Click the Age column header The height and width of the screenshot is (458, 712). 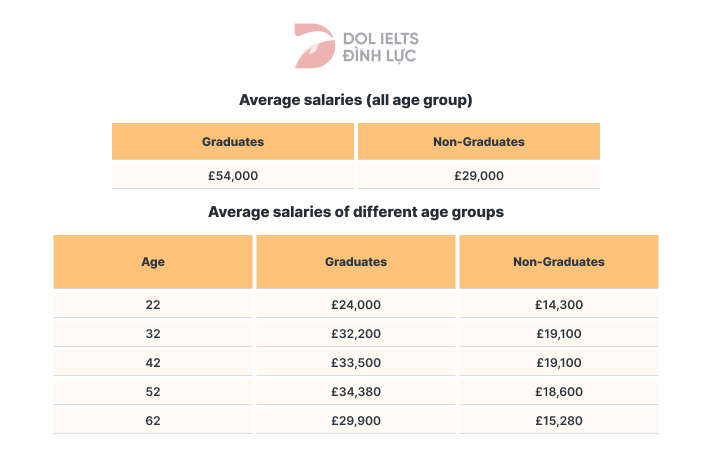(153, 262)
